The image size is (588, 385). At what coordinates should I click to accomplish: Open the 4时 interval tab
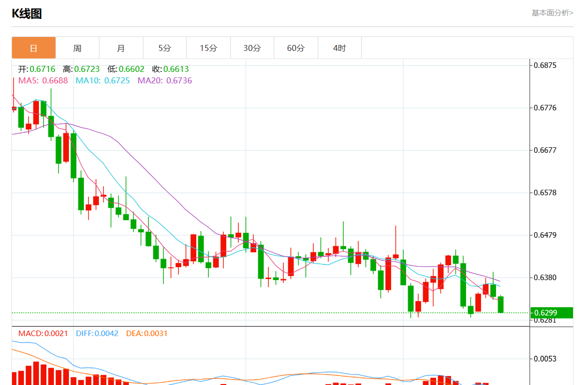pyautogui.click(x=339, y=48)
